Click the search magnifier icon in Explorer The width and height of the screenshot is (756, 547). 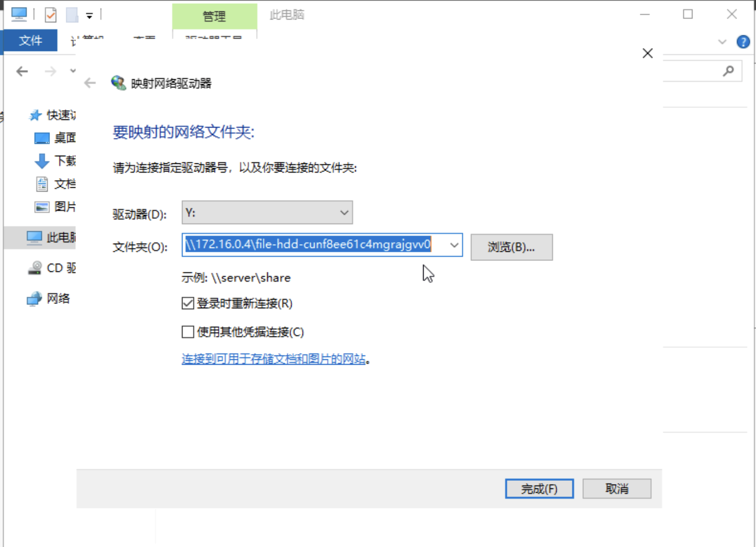(729, 71)
